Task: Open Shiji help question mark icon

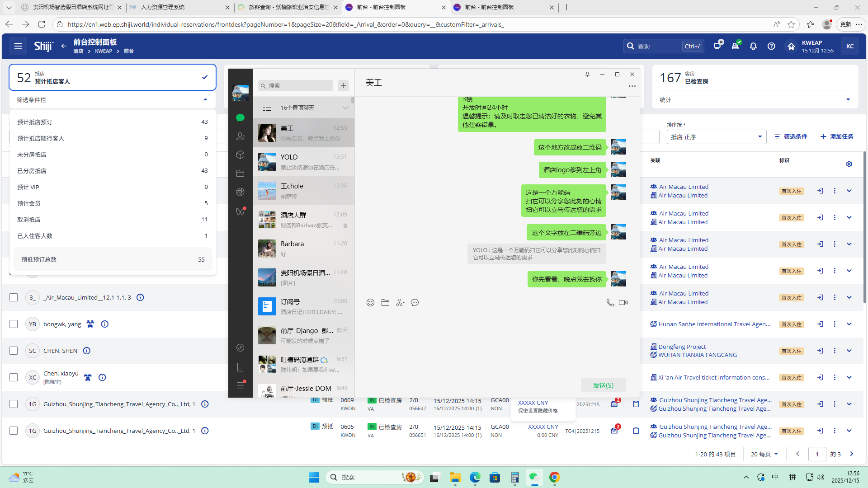Action: pos(771,46)
